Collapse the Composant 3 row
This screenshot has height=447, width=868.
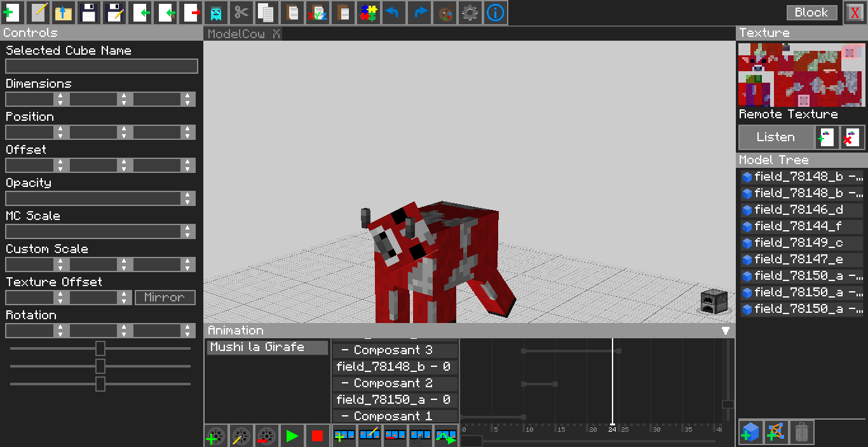click(x=345, y=350)
